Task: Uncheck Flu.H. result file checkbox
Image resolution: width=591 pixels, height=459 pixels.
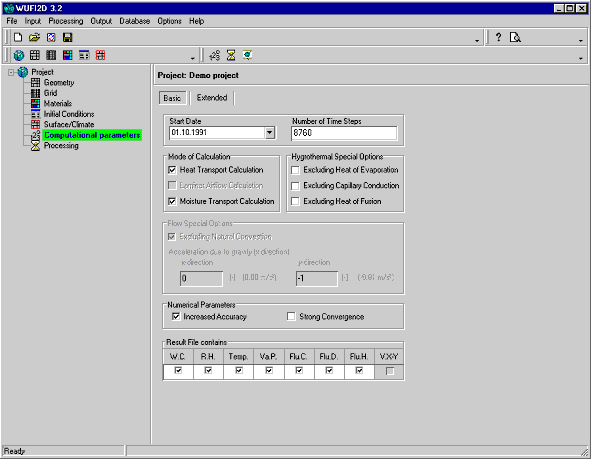Action: click(359, 371)
